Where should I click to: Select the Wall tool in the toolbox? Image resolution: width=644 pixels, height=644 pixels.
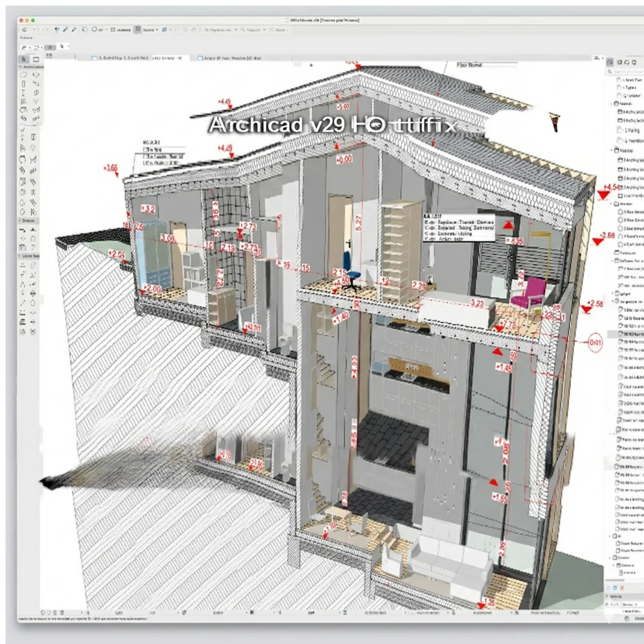(x=24, y=75)
